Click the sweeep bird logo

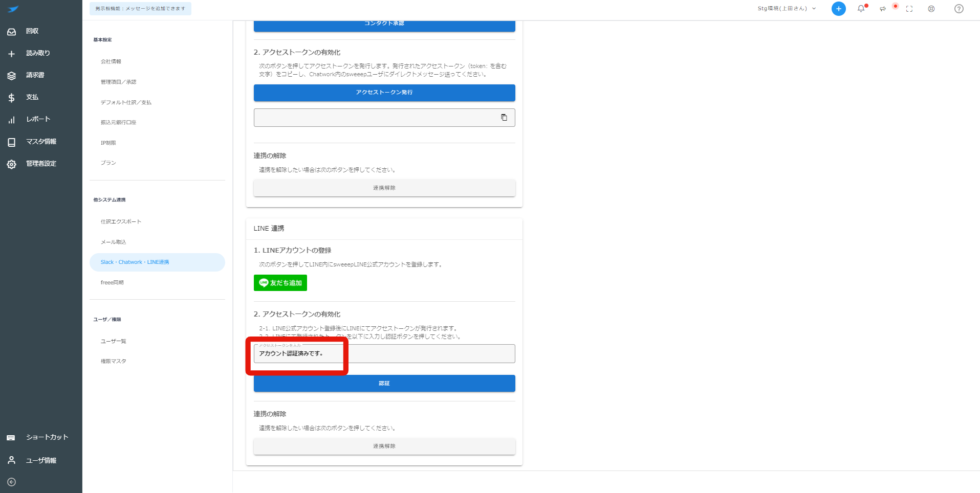(x=13, y=9)
